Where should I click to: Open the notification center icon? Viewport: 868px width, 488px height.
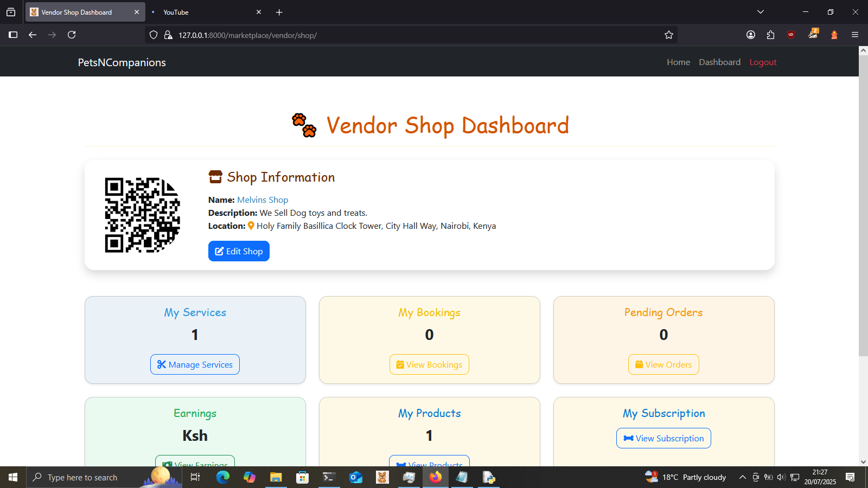pos(850,477)
